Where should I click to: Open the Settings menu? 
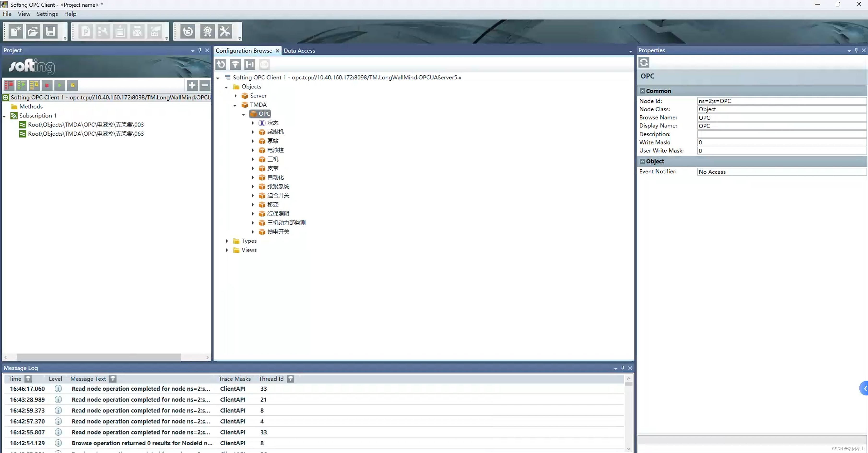[47, 14]
